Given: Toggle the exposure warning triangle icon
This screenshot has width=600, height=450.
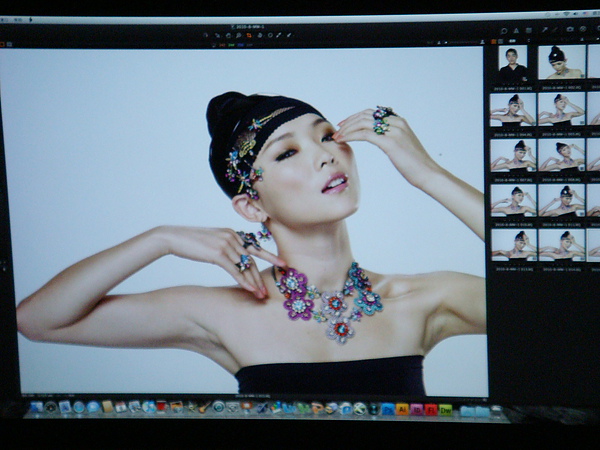Looking at the screenshot, I should (516, 31).
